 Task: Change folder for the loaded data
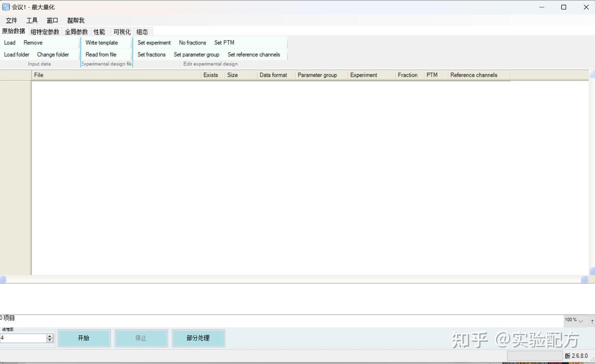pos(53,54)
